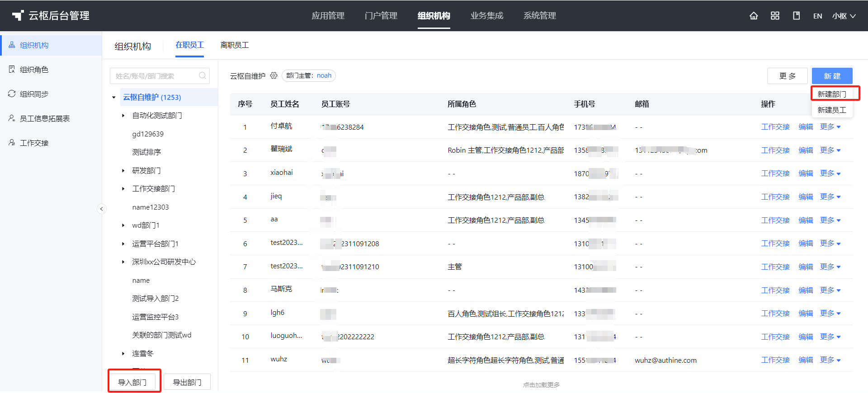This screenshot has width=868, height=393.
Task: Expand the 深圳xx公司研发中心 tree node
Action: (123, 262)
